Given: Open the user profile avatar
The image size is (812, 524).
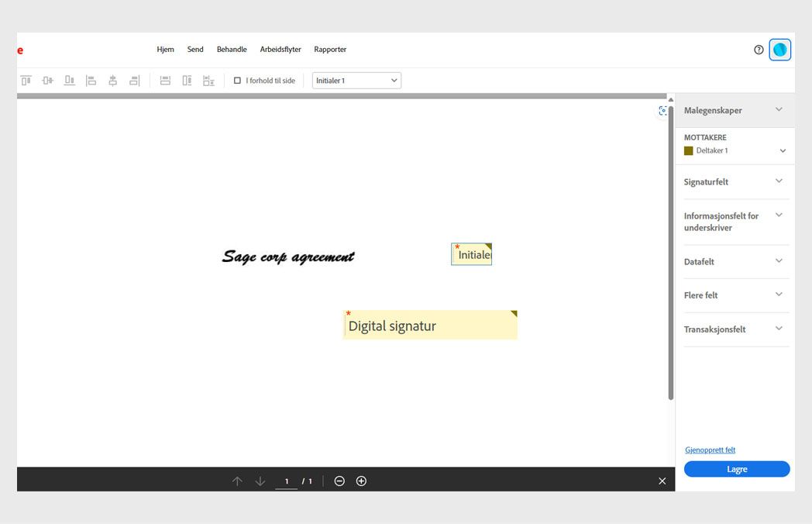Looking at the screenshot, I should point(780,50).
